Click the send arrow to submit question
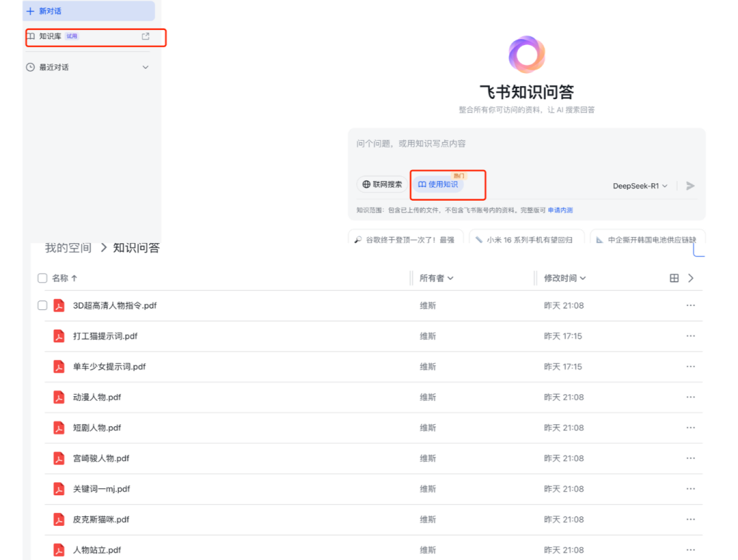The image size is (738, 560). [x=690, y=185]
